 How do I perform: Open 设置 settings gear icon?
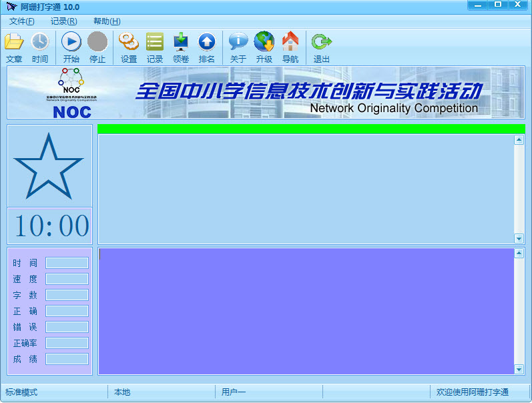(x=129, y=41)
